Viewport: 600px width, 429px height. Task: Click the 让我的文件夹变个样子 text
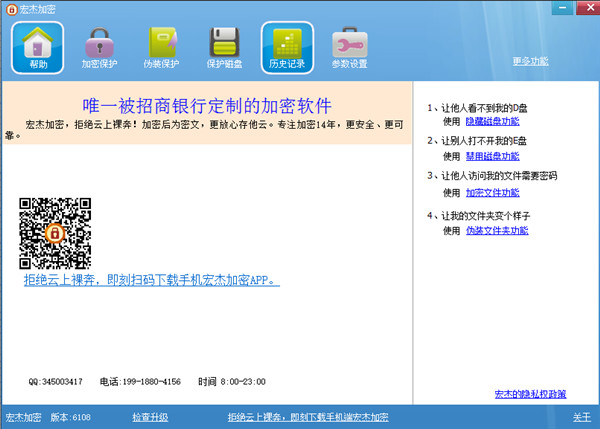[x=486, y=216]
